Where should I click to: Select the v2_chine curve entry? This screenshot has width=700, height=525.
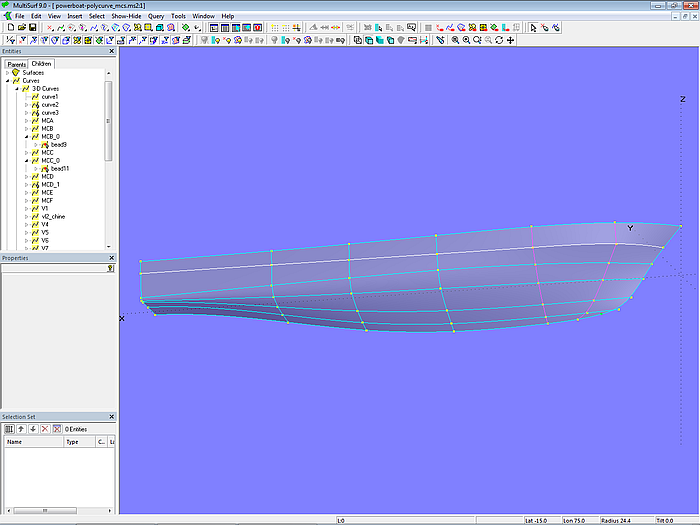coord(52,217)
